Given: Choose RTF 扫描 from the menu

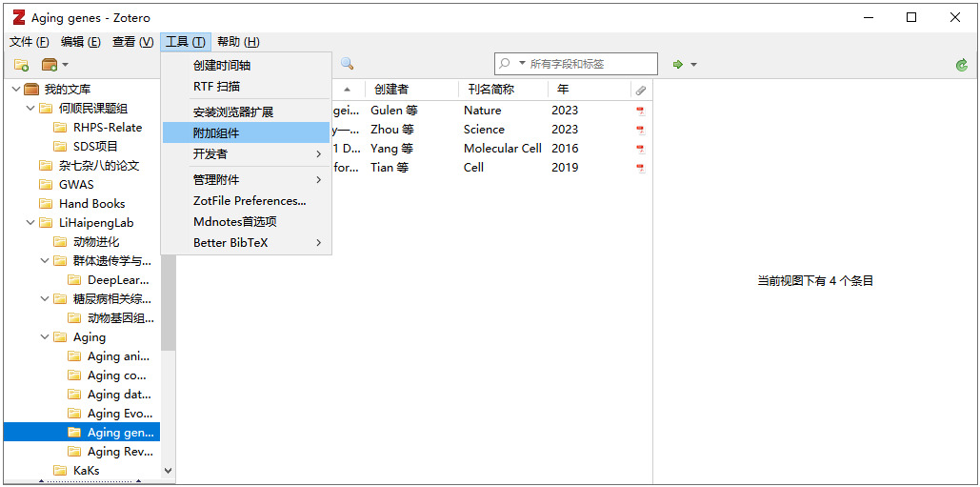Looking at the screenshot, I should click(247, 87).
